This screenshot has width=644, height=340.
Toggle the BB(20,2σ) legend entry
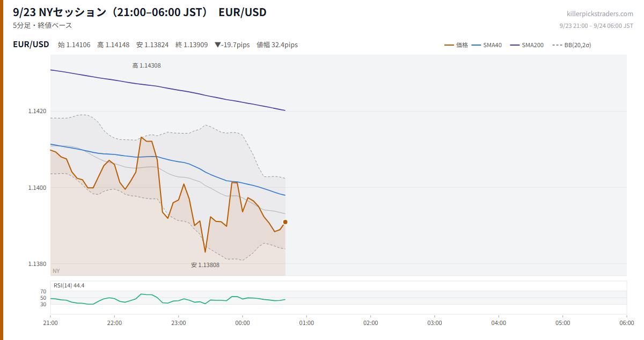coord(572,45)
